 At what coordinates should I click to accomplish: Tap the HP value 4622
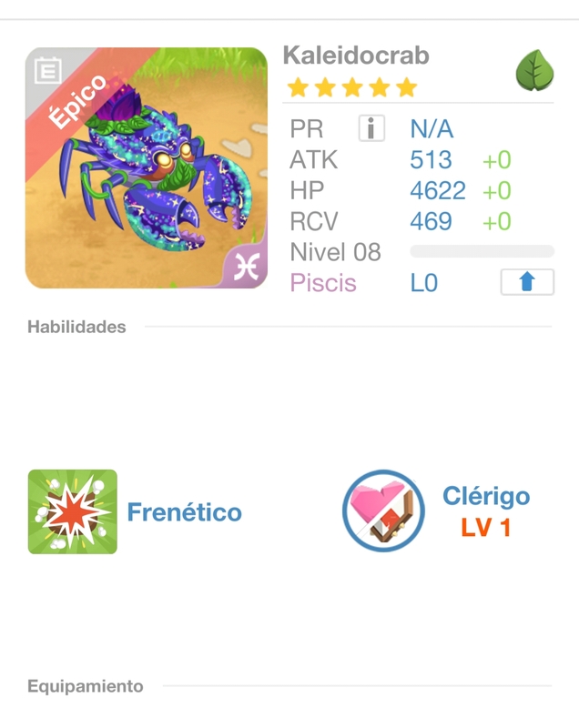437,190
